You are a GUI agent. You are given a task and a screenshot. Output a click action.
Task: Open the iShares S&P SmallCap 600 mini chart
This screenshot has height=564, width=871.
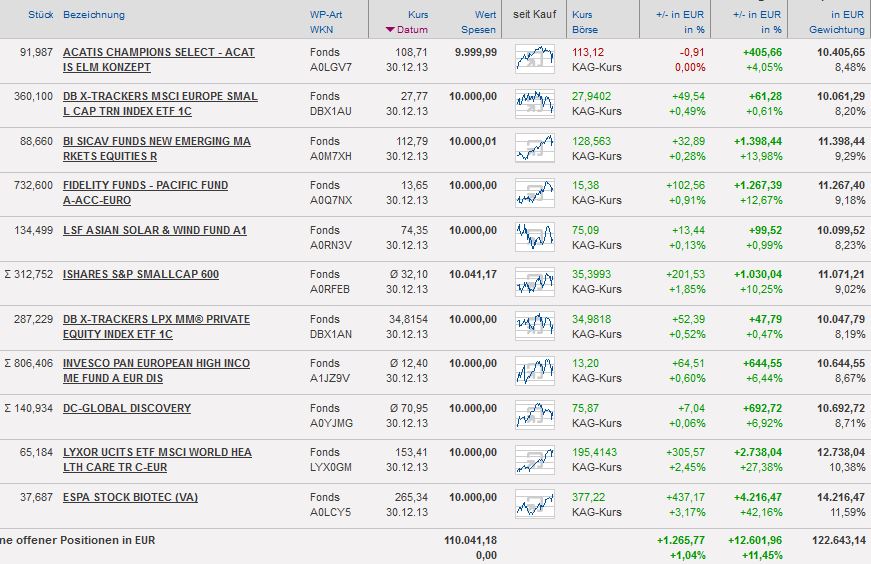pos(535,282)
